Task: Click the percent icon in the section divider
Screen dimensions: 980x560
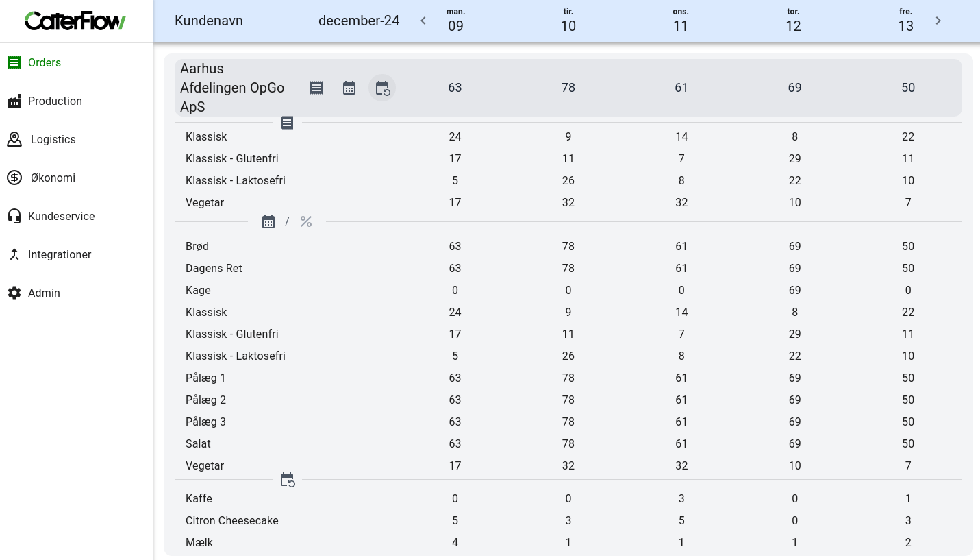Action: pos(306,221)
